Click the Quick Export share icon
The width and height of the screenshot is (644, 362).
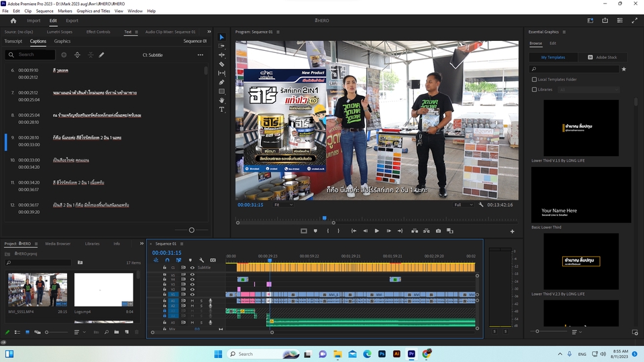coord(605,21)
